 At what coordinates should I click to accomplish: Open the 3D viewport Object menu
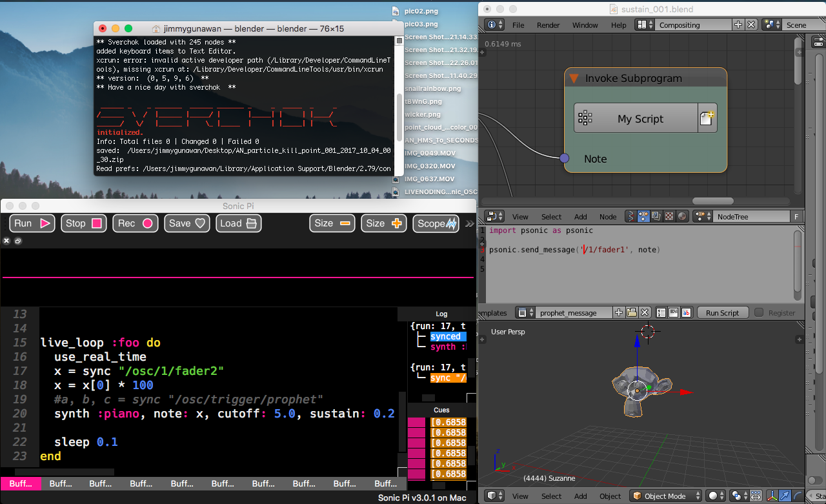(610, 496)
